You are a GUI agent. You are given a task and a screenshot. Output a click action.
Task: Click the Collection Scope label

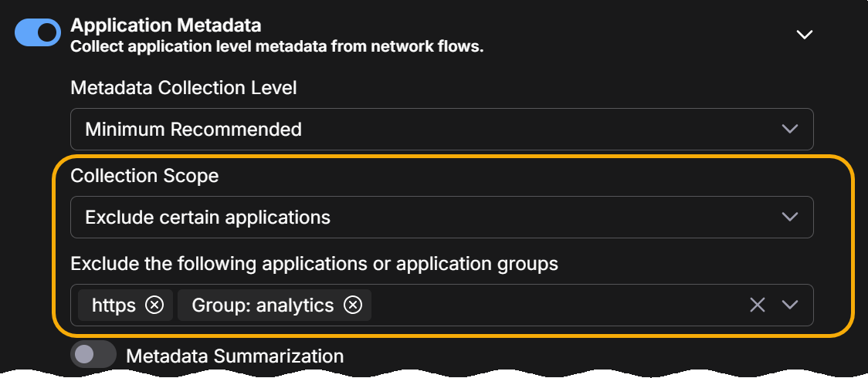[x=144, y=176]
